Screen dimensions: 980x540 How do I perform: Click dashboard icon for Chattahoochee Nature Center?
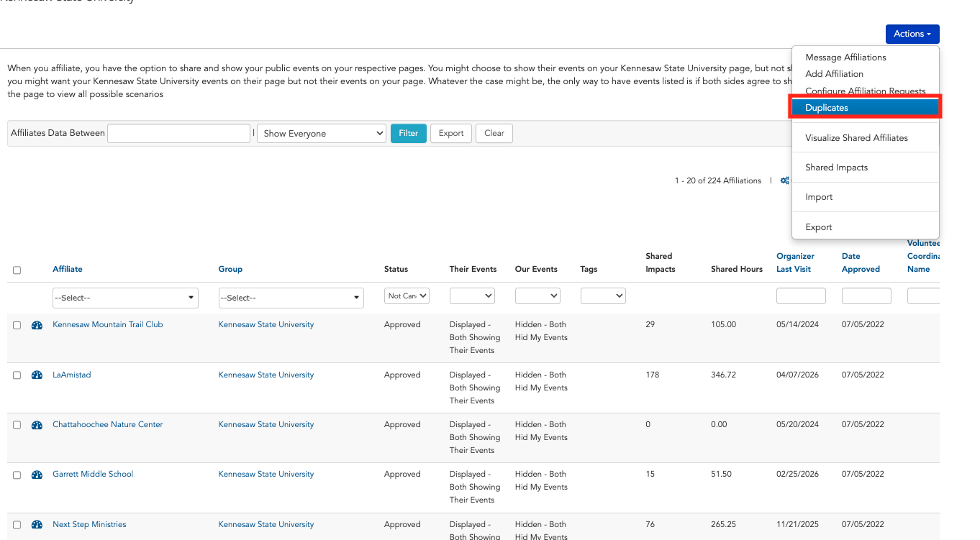pos(37,425)
